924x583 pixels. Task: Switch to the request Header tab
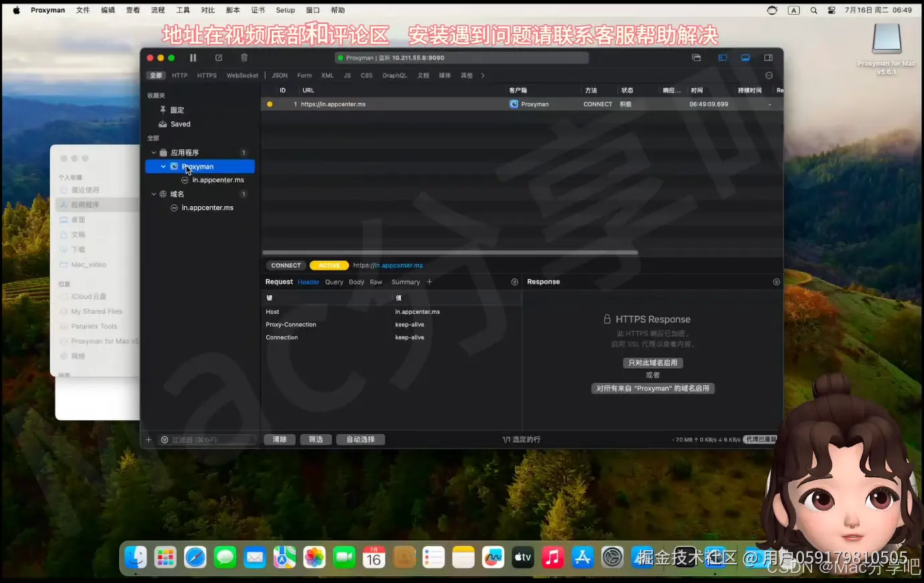308,282
